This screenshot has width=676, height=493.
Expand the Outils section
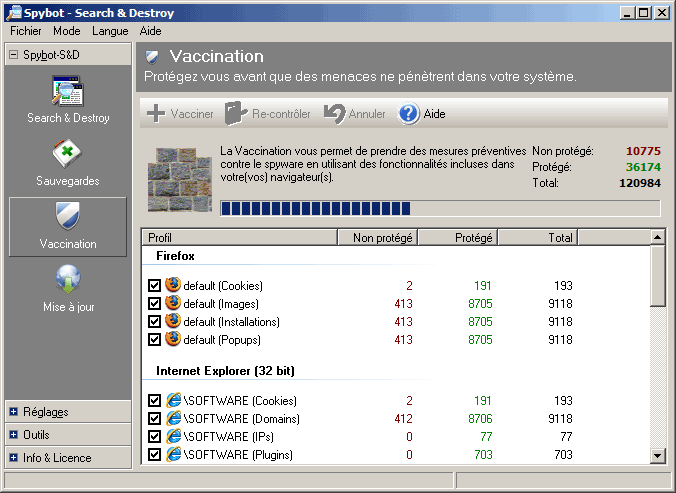pyautogui.click(x=14, y=435)
